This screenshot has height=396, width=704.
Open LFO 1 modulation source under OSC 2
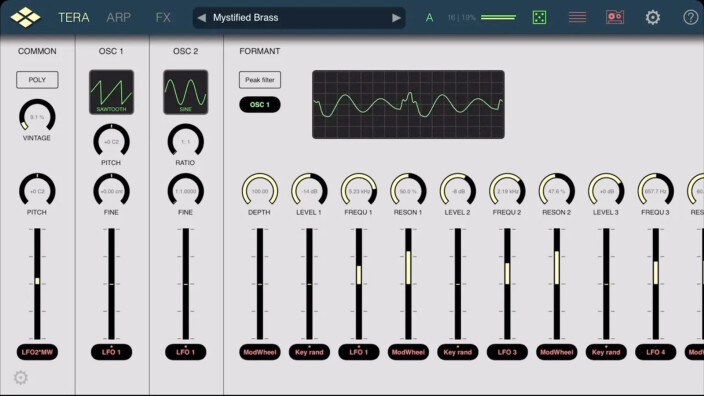click(x=185, y=352)
